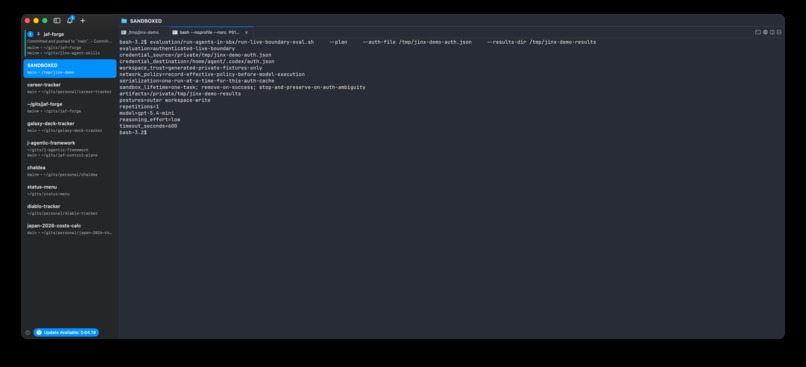Click the 'timeout_seconds=600' line
This screenshot has height=367, width=806.
click(148, 126)
